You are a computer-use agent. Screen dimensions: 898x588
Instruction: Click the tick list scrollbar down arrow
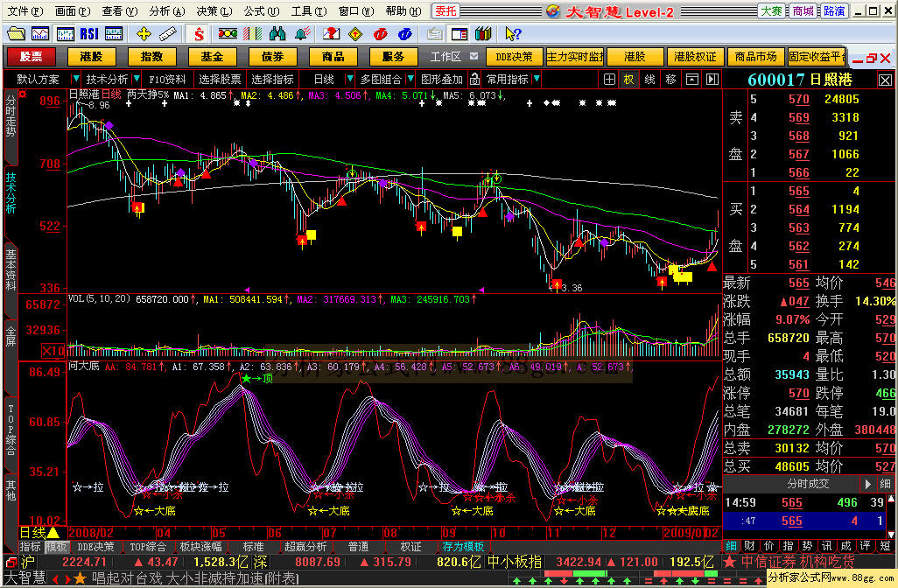pyautogui.click(x=891, y=534)
